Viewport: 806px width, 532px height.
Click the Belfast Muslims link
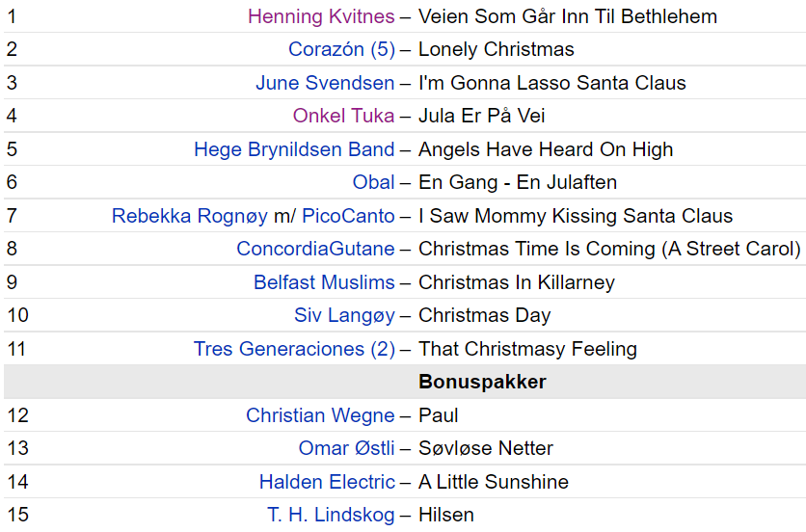[x=324, y=282]
